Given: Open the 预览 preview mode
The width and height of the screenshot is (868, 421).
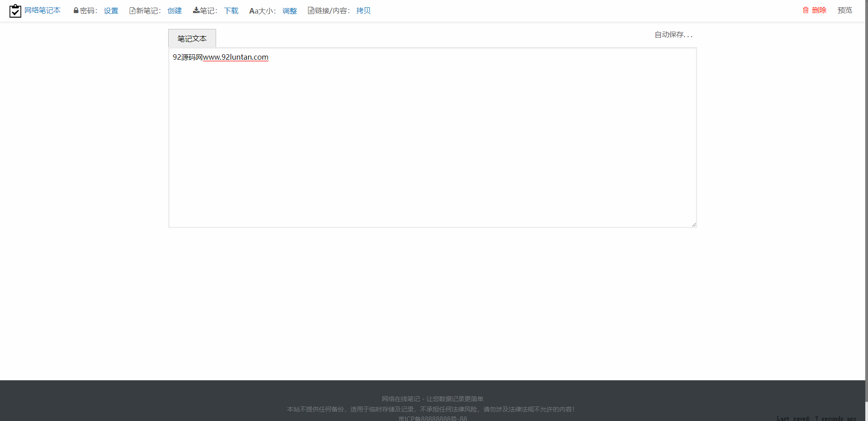Looking at the screenshot, I should pos(844,10).
